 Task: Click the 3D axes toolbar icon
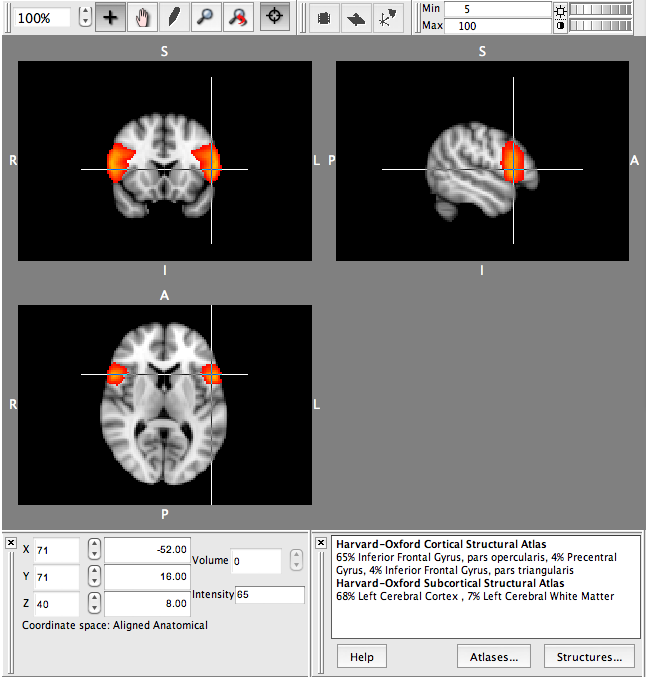pos(387,18)
